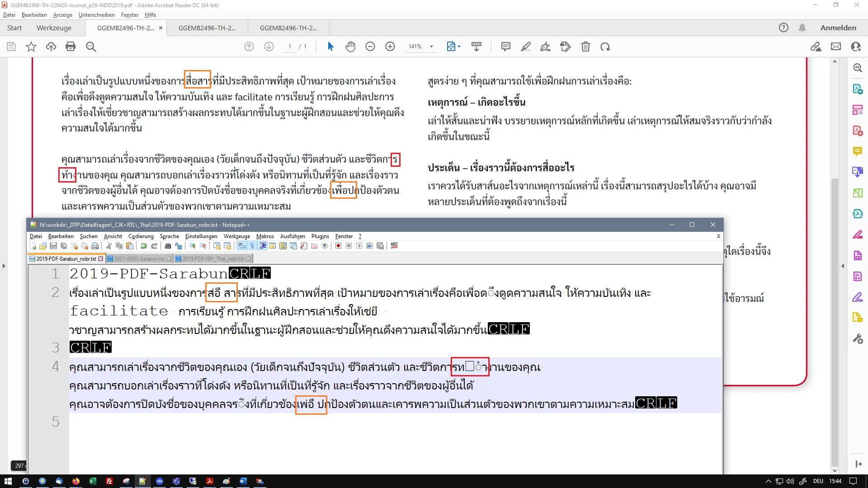The width and height of the screenshot is (868, 488).
Task: Switch to 2021-INDD-Sarabun.txt tab
Action: (139, 259)
